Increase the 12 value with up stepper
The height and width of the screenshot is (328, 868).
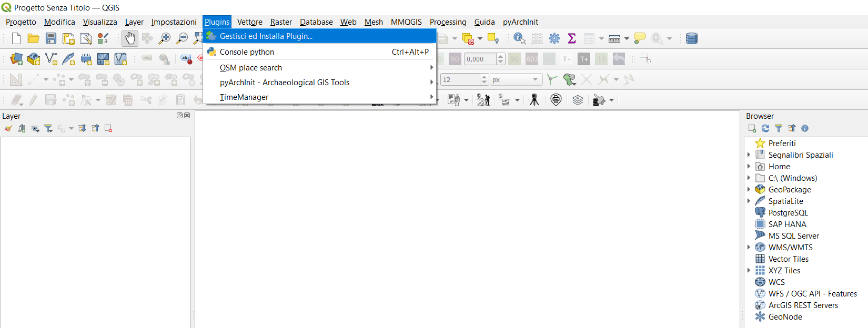[485, 77]
